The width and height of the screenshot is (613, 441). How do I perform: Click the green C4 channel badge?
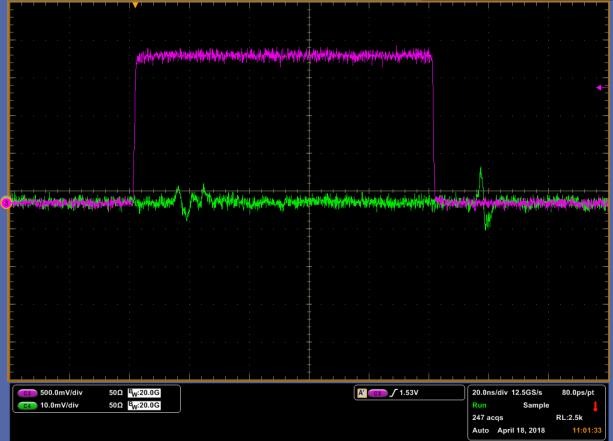coord(27,406)
